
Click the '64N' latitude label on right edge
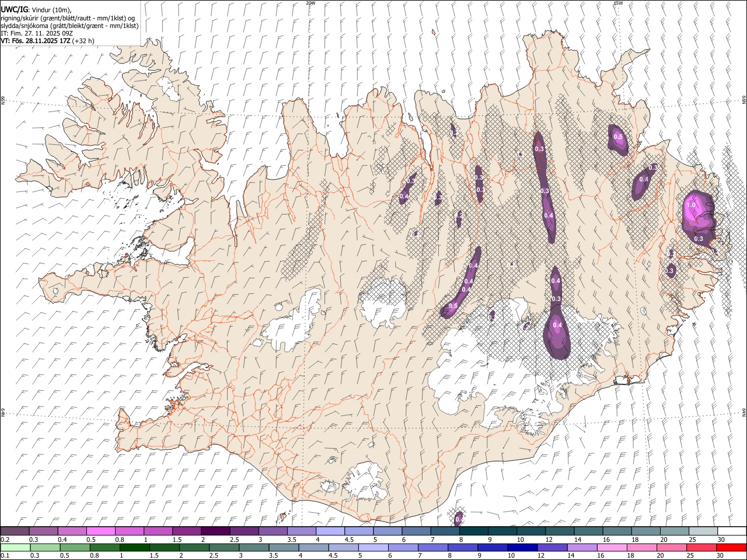[744, 412]
